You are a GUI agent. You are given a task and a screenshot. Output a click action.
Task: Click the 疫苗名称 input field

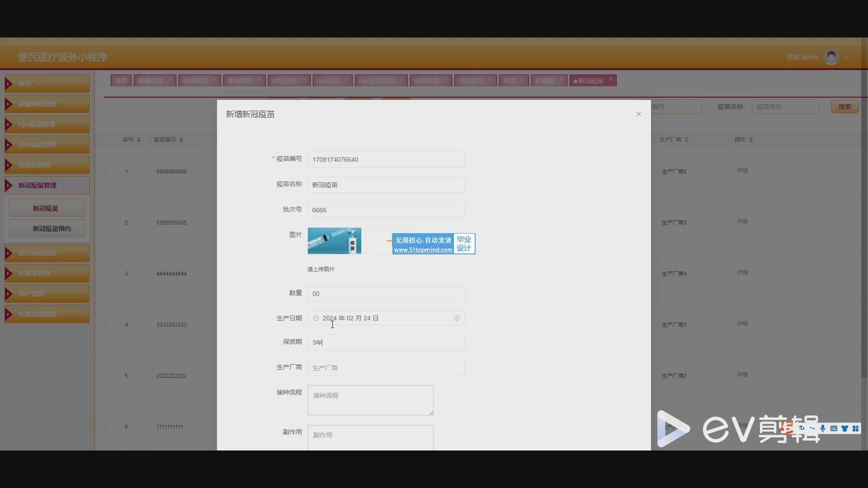point(386,185)
